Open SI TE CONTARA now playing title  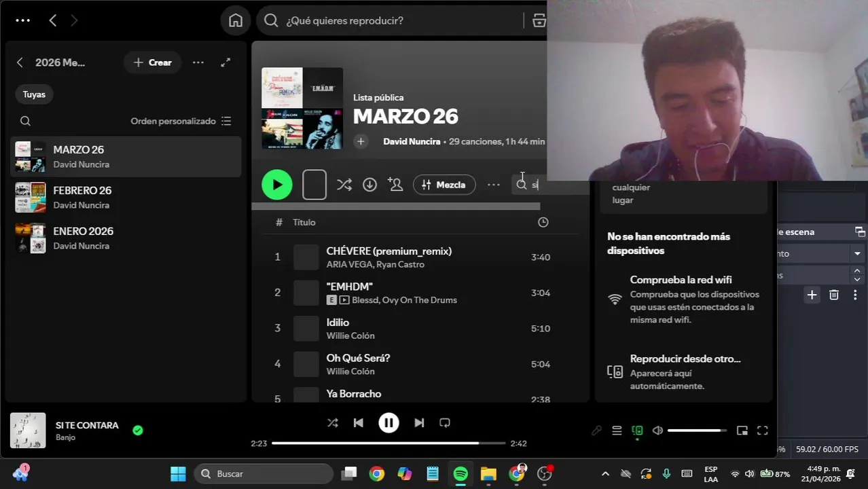[x=87, y=425]
